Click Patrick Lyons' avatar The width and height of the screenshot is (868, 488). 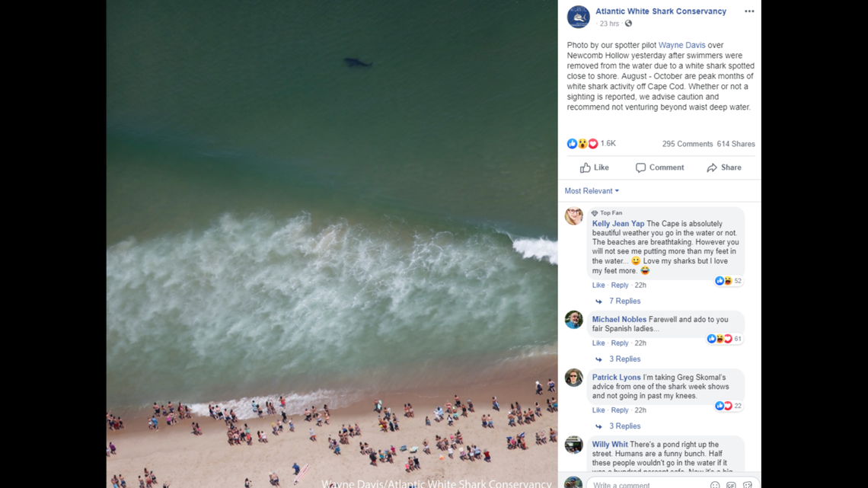click(x=573, y=378)
